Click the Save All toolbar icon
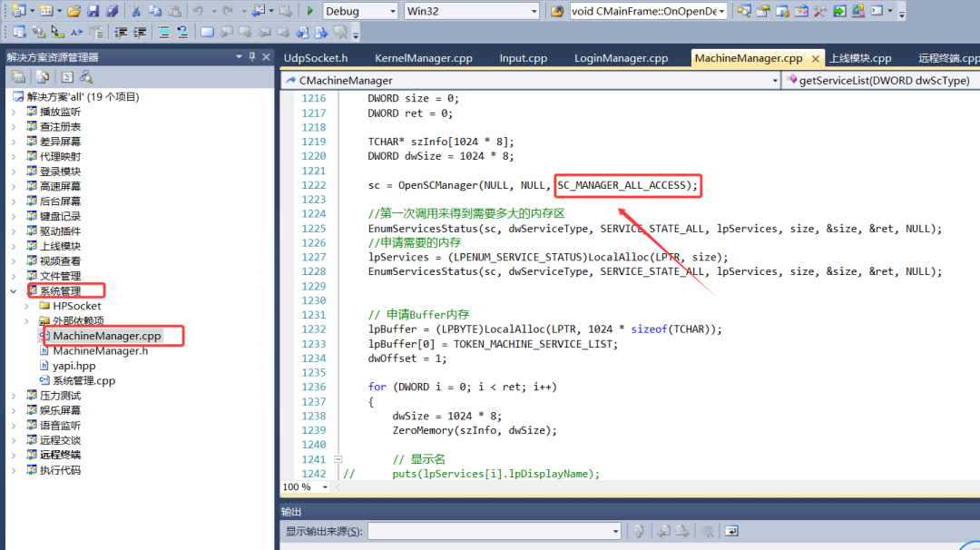 coord(113,11)
